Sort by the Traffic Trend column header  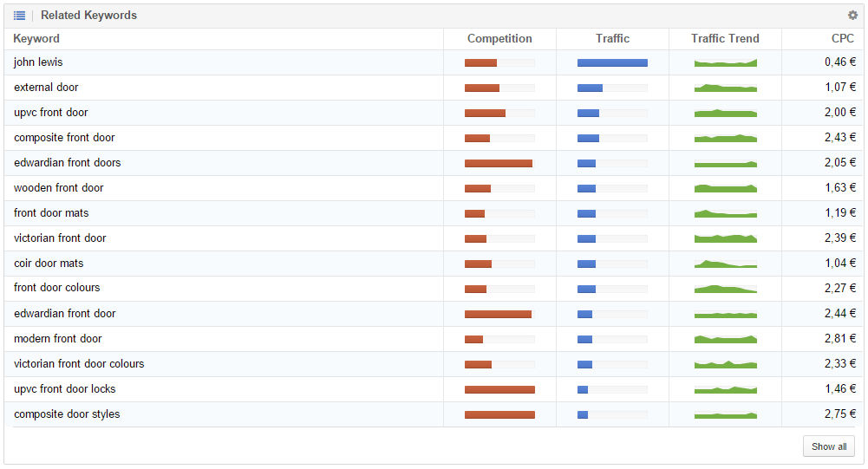coord(725,39)
